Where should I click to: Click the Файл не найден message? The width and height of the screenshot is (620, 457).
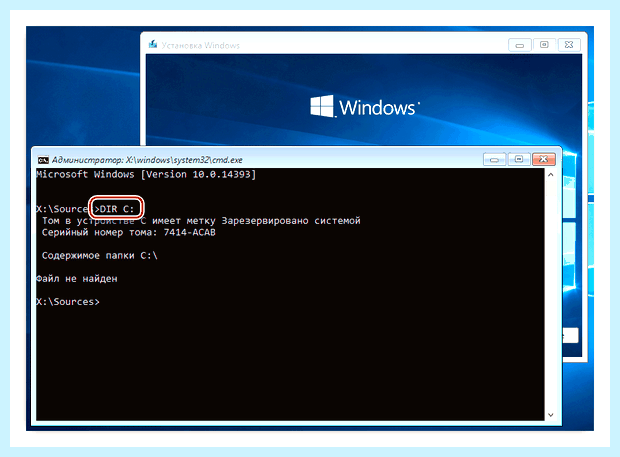(77, 279)
